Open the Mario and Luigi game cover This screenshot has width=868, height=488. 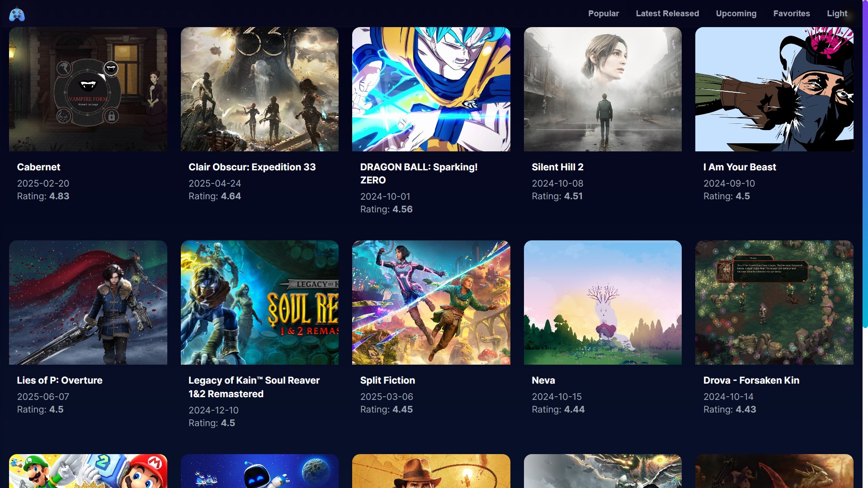tap(88, 471)
